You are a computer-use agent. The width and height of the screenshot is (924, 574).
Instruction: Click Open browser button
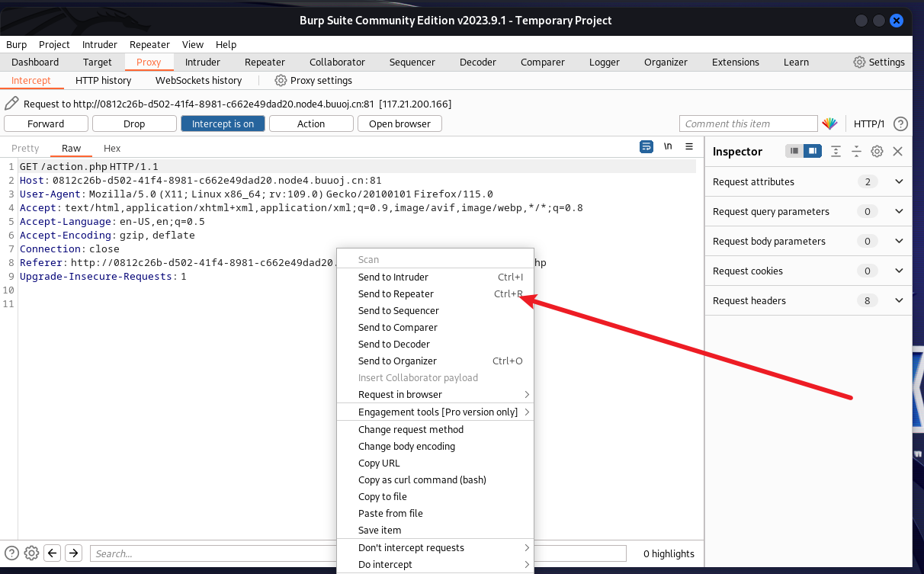click(399, 123)
